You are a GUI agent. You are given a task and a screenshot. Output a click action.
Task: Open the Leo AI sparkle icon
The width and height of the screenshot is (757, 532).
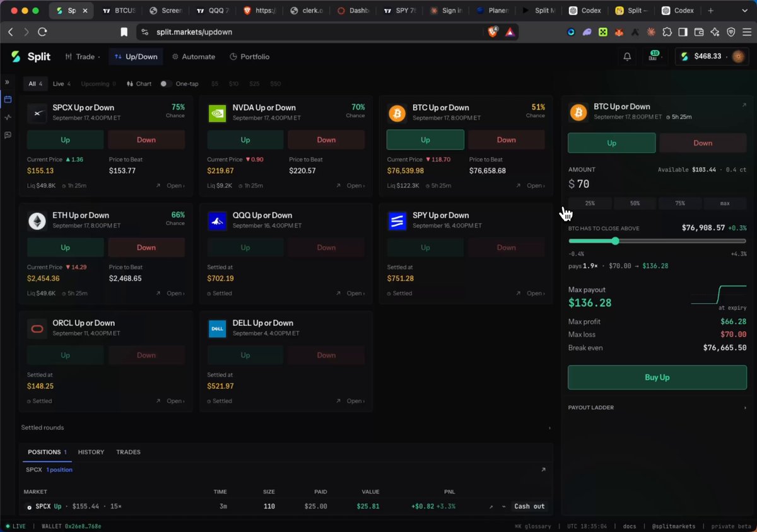point(715,32)
